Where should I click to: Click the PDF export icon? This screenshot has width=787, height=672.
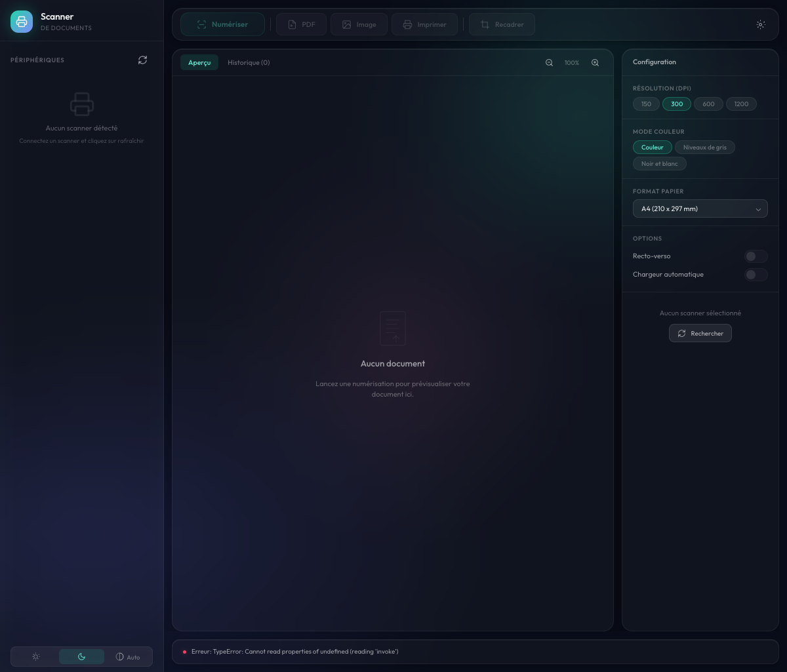[291, 24]
